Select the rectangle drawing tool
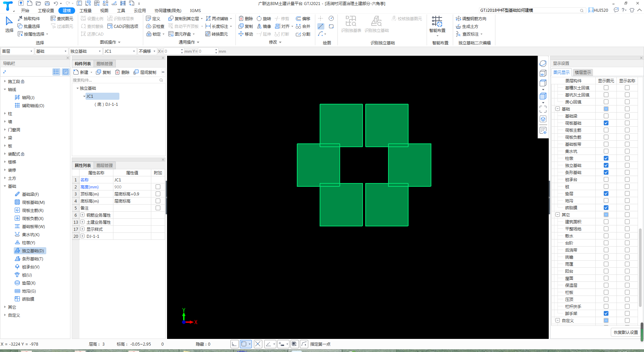Image resolution: width=644 pixels, height=352 pixels. 331,26
